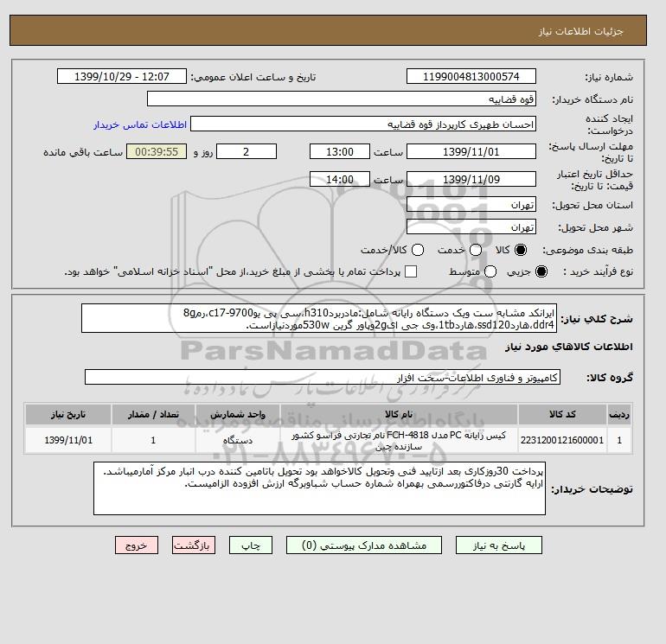
Task: Click the تاریخ نیاز column header
Action: (68, 414)
